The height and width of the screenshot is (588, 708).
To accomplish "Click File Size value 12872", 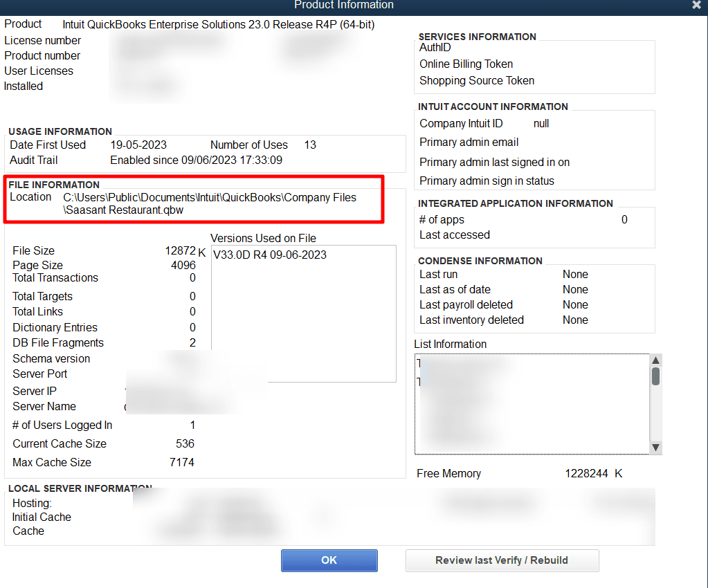I will click(x=180, y=250).
